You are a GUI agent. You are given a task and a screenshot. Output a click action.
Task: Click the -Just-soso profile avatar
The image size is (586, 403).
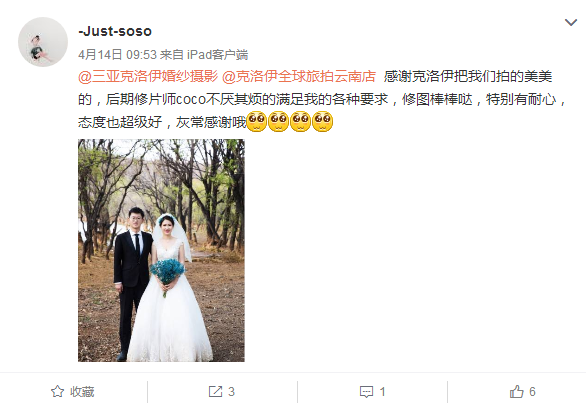(43, 42)
